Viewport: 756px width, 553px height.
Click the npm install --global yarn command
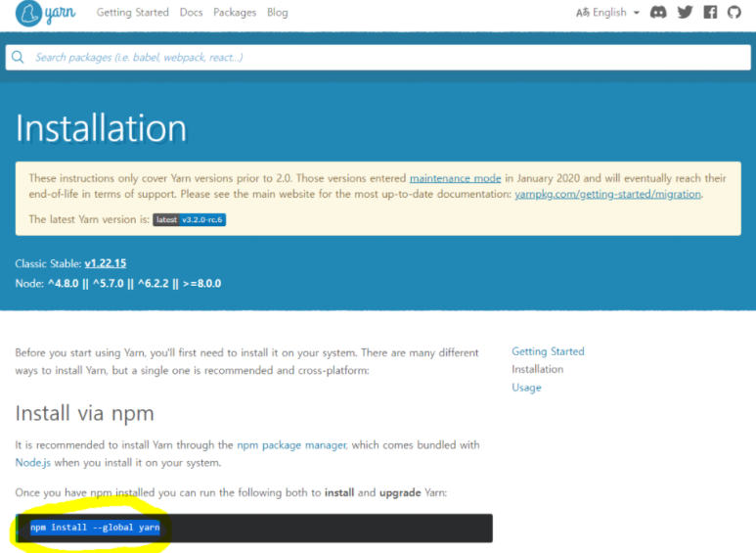[x=95, y=528]
